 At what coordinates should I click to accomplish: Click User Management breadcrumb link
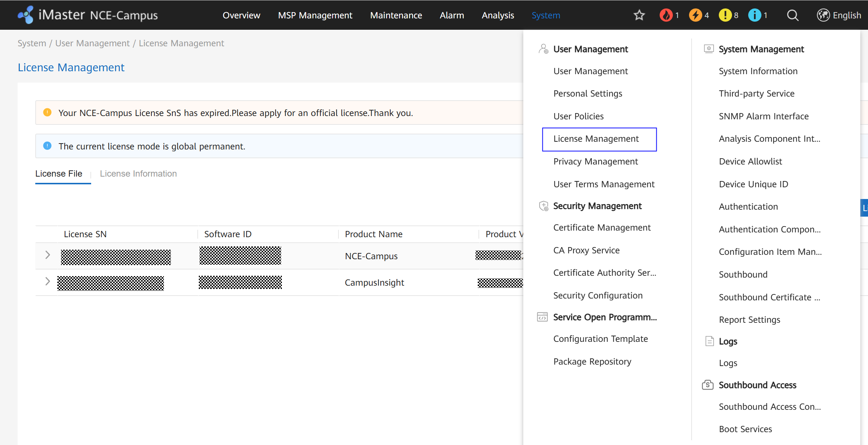click(x=92, y=43)
